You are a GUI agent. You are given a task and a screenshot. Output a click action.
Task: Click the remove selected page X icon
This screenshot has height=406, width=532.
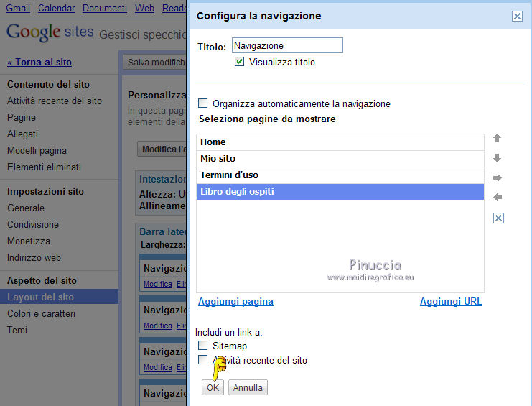tap(499, 218)
